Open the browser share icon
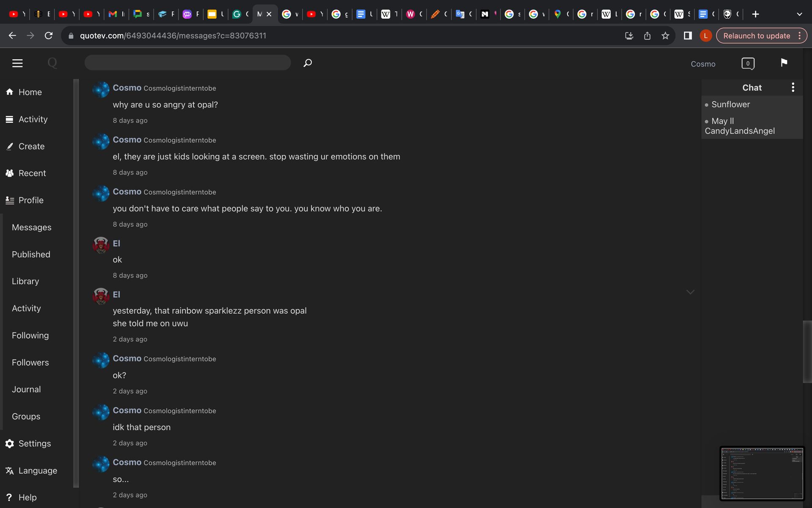The image size is (812, 508). (x=647, y=36)
